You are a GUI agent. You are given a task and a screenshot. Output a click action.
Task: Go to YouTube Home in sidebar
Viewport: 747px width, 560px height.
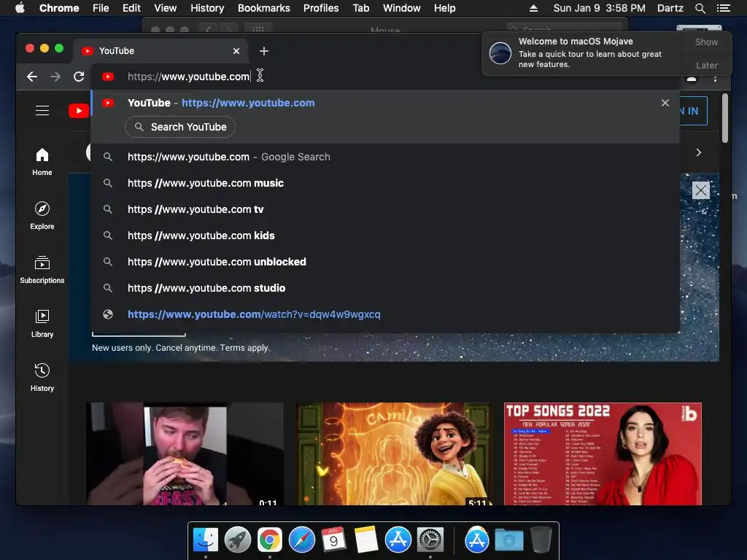click(42, 162)
